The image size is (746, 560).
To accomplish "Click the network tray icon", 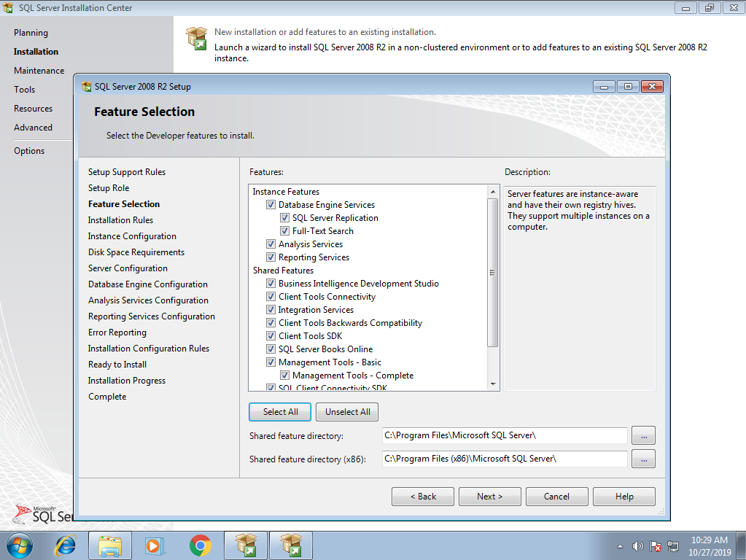I will pos(673,546).
